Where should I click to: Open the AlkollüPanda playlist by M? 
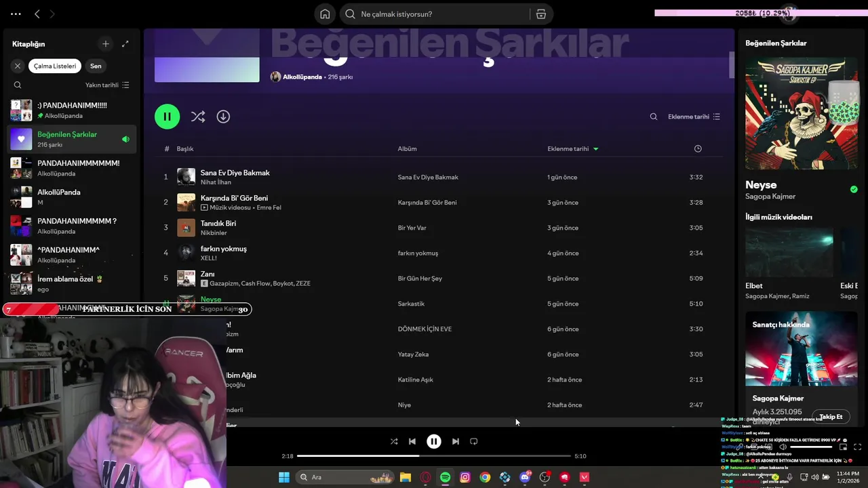(73, 197)
